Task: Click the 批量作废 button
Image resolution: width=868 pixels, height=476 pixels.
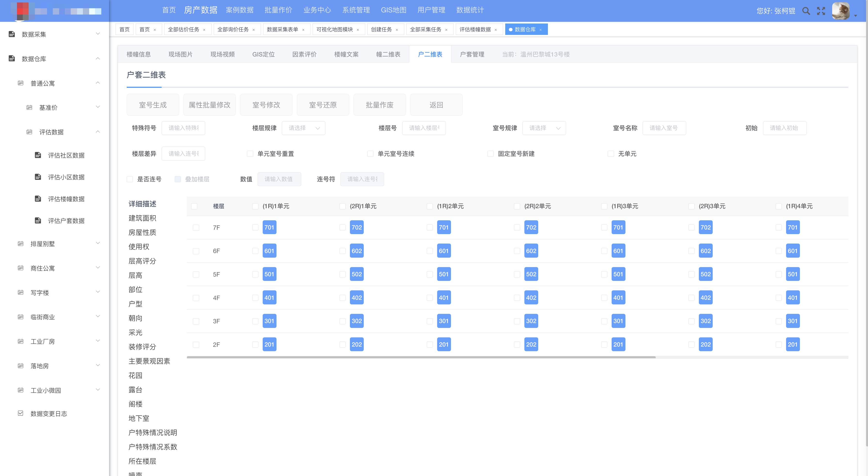Action: (x=380, y=105)
